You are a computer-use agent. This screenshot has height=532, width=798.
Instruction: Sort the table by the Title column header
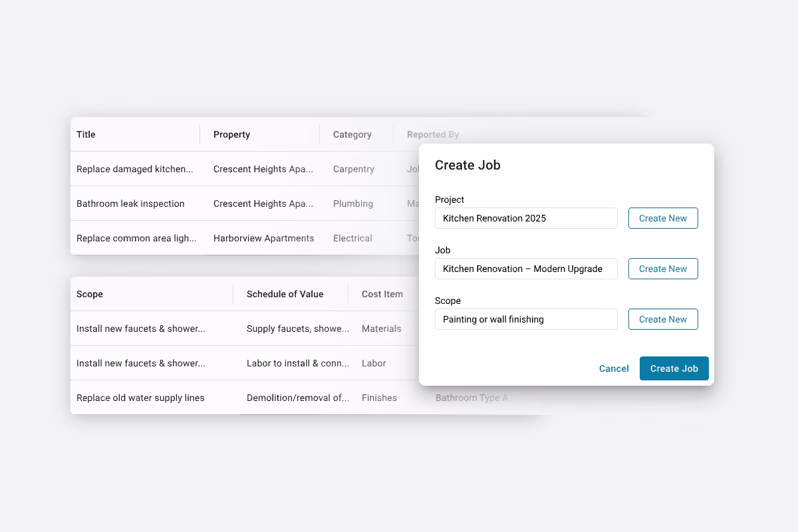tap(86, 134)
